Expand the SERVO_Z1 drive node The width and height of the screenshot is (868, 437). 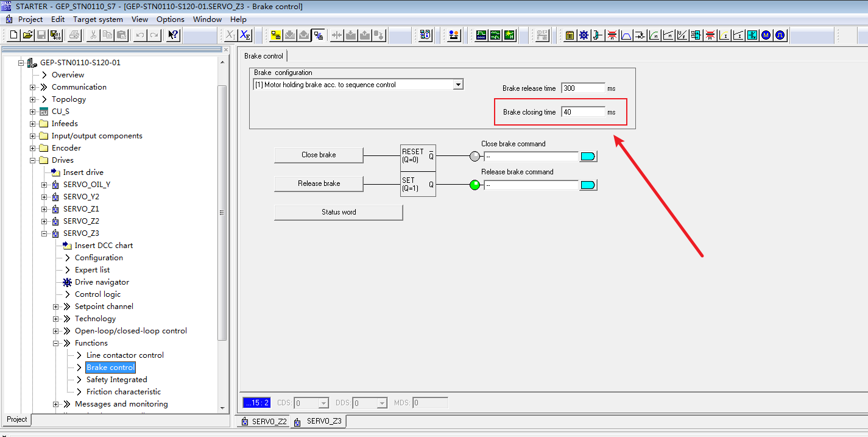tap(44, 209)
